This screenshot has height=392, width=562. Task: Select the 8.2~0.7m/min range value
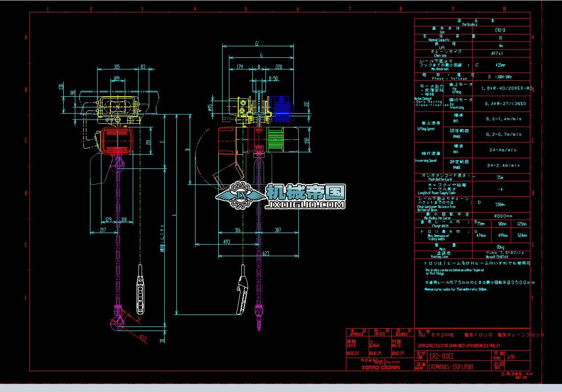click(x=503, y=134)
